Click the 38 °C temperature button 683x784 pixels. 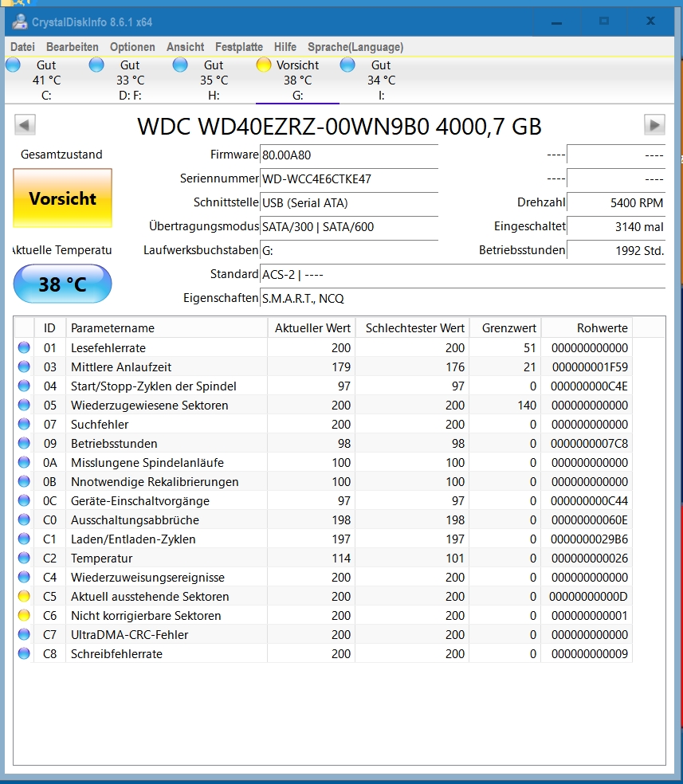[x=62, y=284]
